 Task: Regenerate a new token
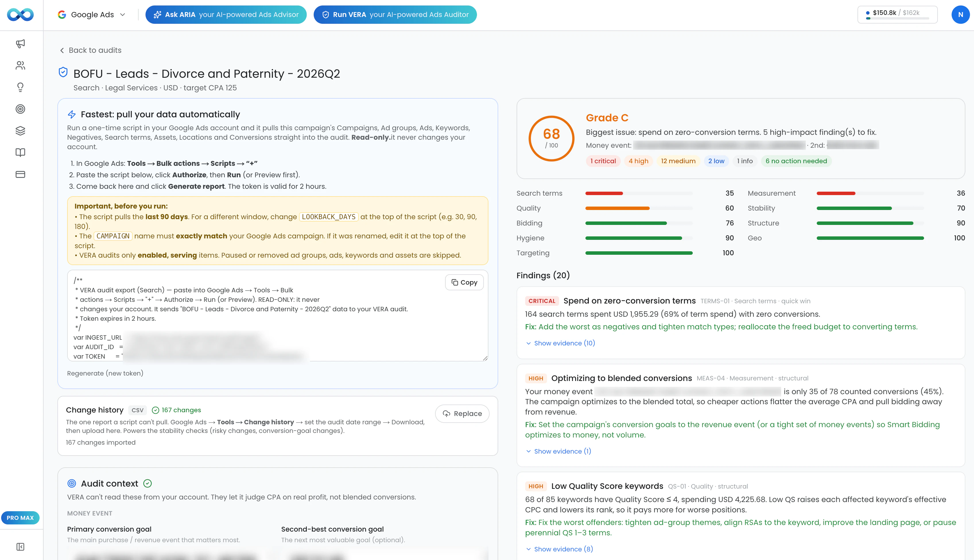coord(105,373)
